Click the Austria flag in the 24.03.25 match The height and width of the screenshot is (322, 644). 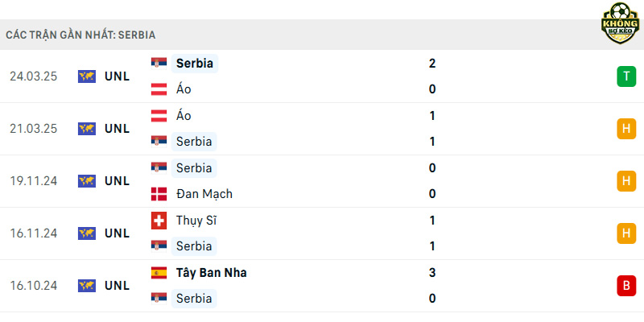coord(159,89)
